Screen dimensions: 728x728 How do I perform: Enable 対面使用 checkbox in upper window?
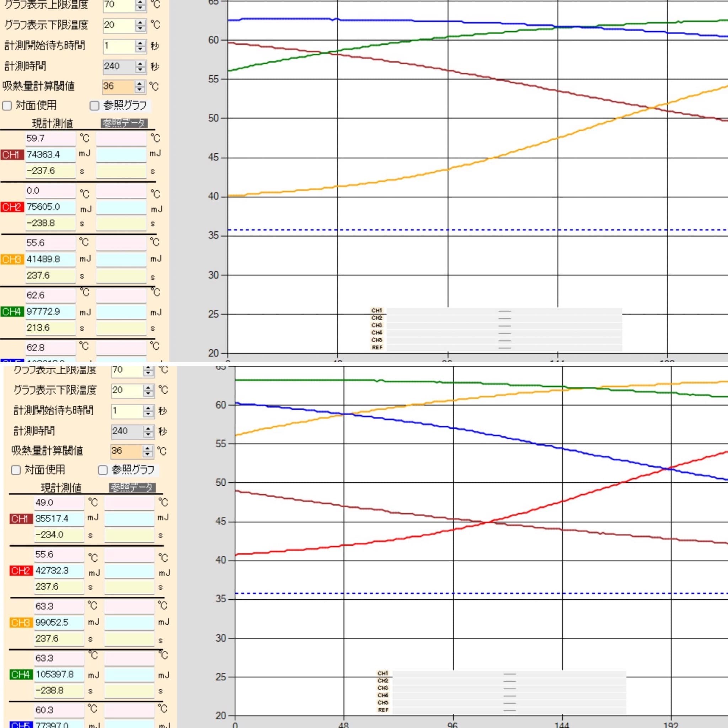[x=7, y=106]
